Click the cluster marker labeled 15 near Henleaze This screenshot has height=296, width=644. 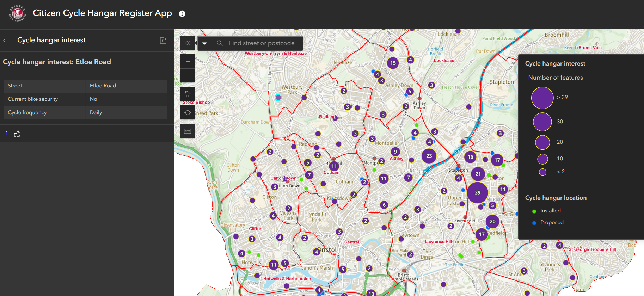(x=393, y=63)
